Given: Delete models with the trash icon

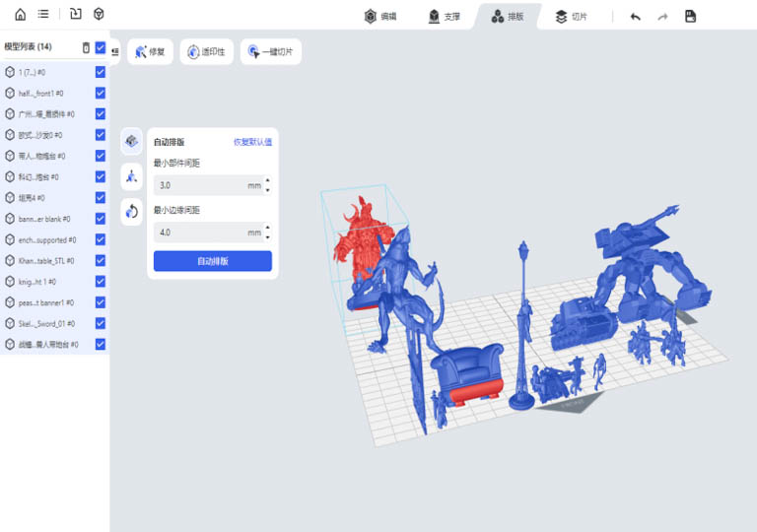Looking at the screenshot, I should click(x=86, y=47).
